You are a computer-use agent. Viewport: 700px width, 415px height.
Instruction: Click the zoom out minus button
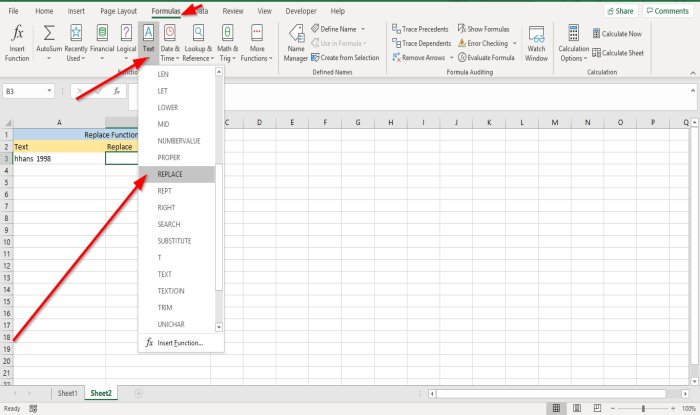pos(613,408)
